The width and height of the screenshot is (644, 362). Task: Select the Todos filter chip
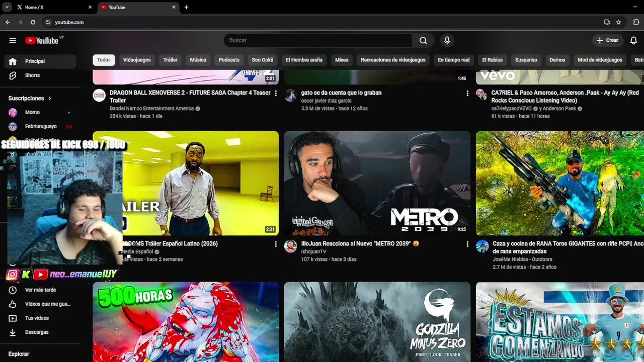click(x=104, y=60)
